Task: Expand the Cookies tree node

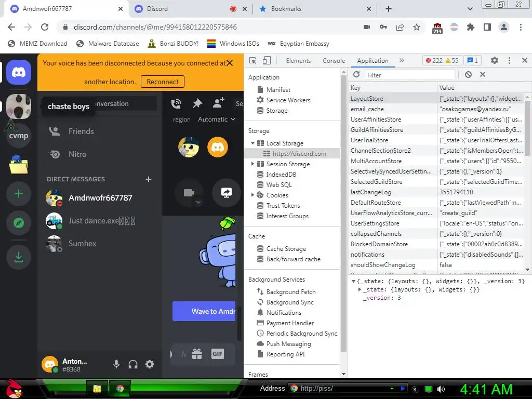Action: click(253, 195)
